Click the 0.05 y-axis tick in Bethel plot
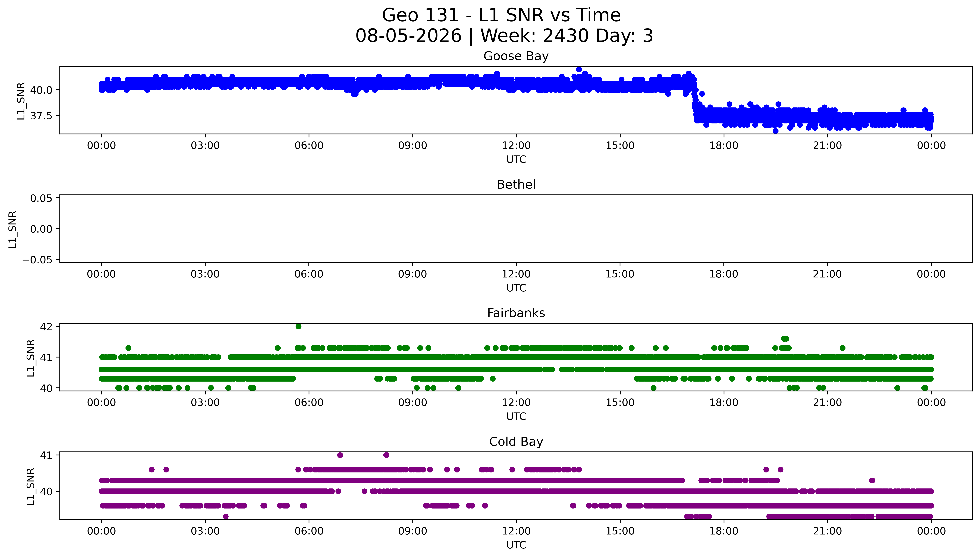Screen dimensions: 980x558 (x=41, y=198)
